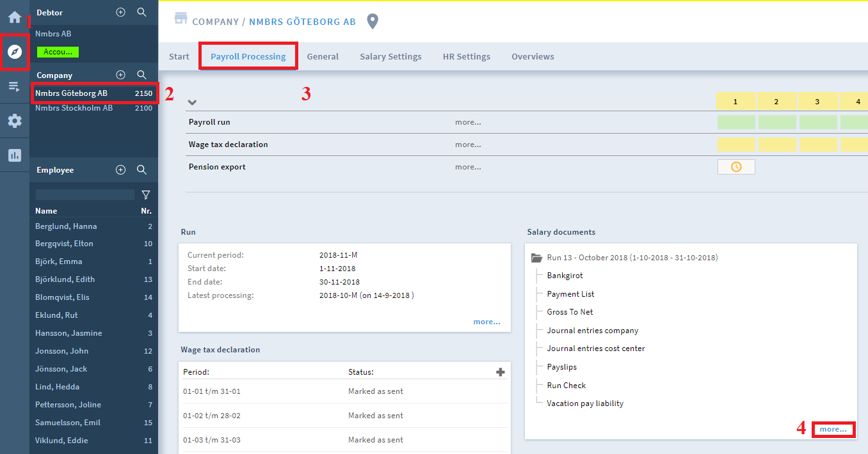Add wage tax declaration with plus icon
Viewport: 868px width, 454px height.
point(501,372)
